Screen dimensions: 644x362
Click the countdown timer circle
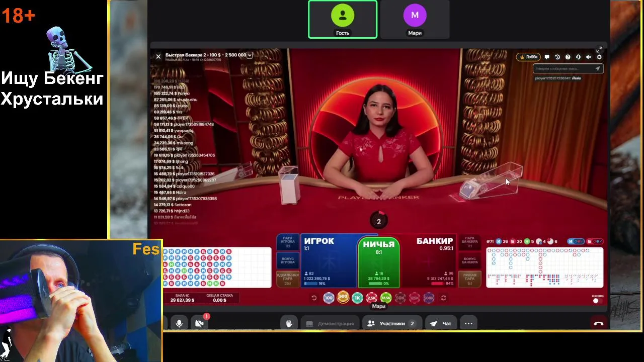click(x=379, y=221)
